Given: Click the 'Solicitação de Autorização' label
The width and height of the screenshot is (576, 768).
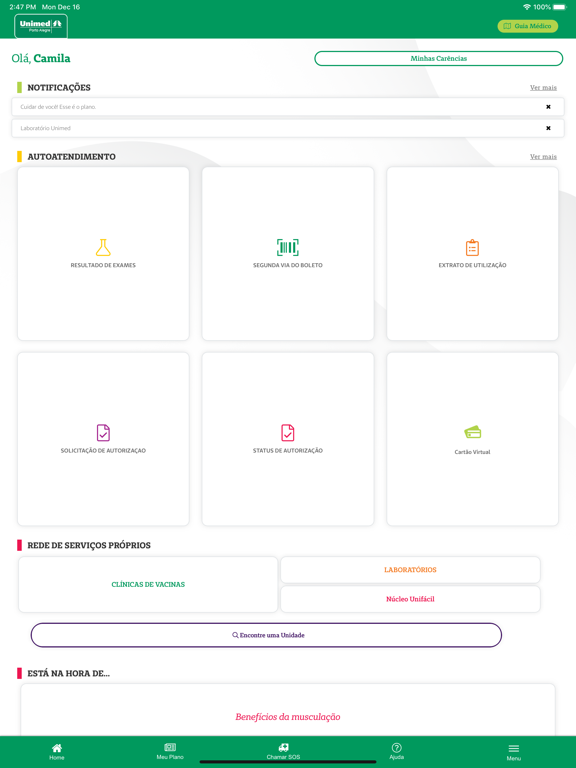Looking at the screenshot, I should [x=103, y=451].
